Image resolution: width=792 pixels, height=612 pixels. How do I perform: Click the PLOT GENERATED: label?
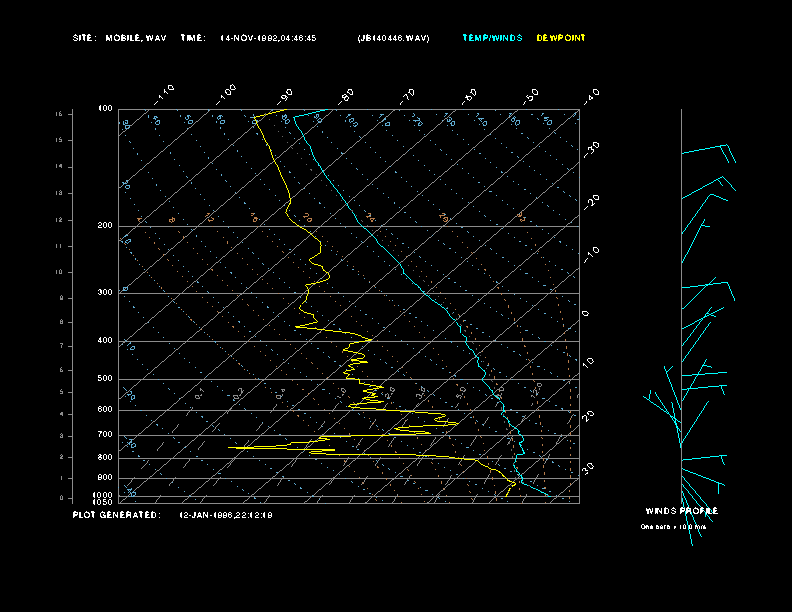tap(117, 515)
